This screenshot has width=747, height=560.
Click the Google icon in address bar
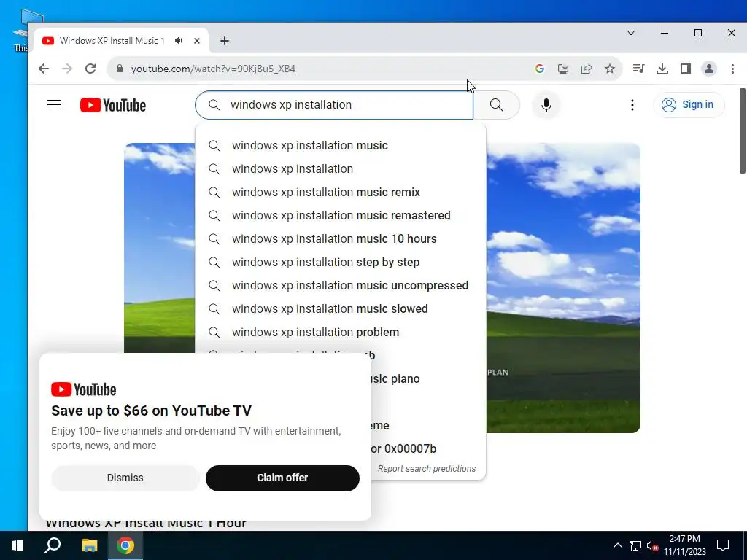coord(539,69)
